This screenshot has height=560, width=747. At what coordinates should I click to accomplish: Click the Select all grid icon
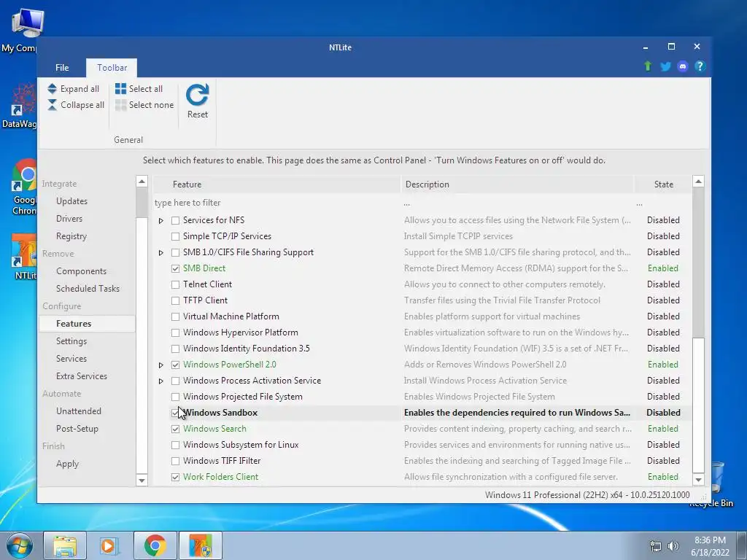[120, 88]
